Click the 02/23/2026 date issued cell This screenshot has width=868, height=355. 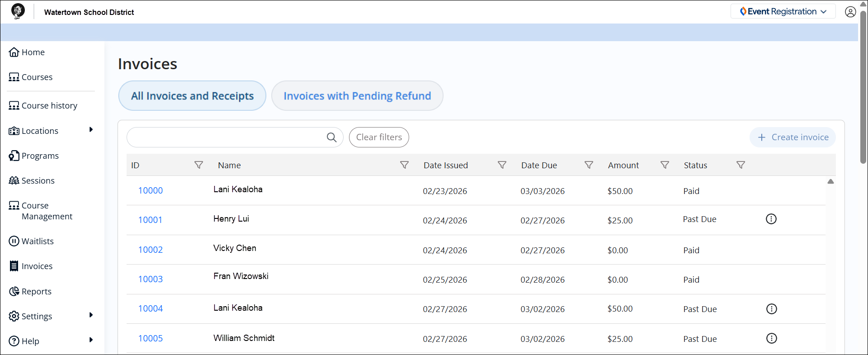coord(445,191)
